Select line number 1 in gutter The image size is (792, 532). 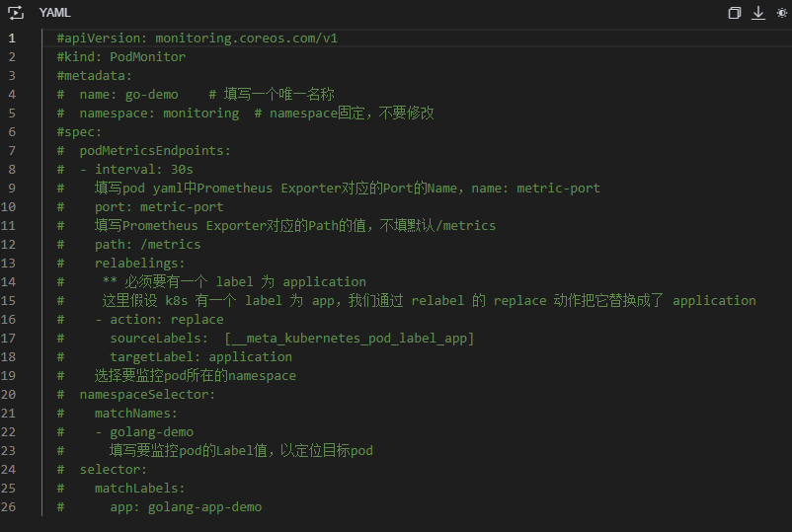pos(12,38)
